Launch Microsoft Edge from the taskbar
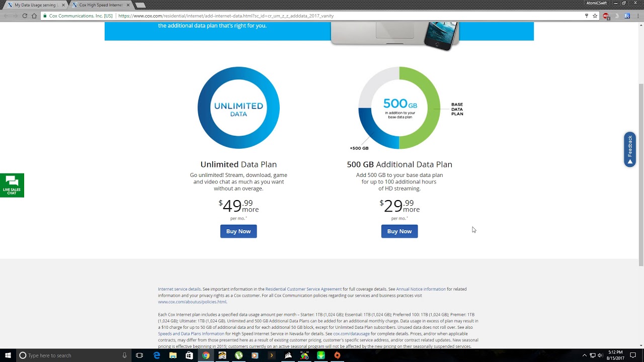The width and height of the screenshot is (644, 362). click(156, 355)
